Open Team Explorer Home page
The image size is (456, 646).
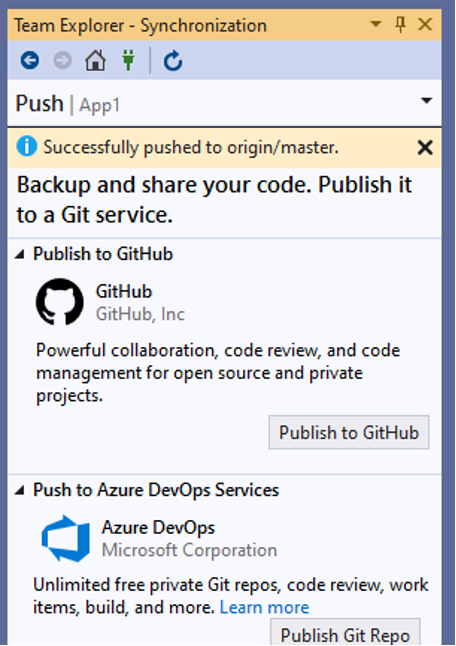click(95, 60)
